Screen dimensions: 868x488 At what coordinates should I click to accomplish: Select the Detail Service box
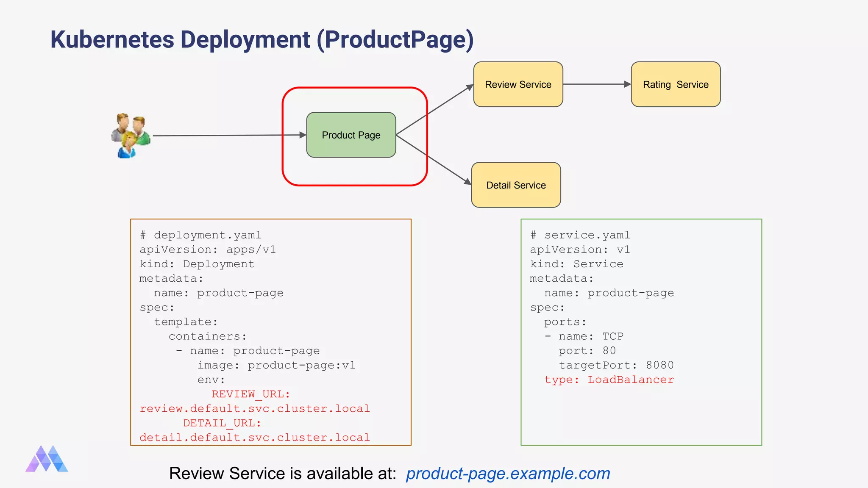click(516, 185)
